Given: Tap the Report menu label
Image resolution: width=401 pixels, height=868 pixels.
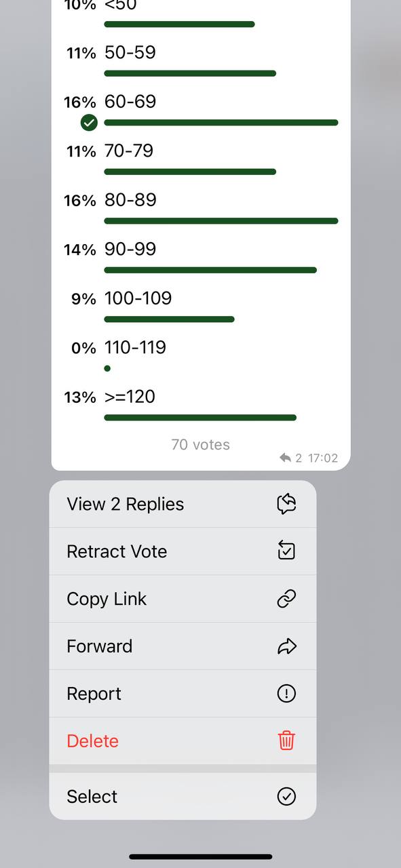Looking at the screenshot, I should pos(94,694).
